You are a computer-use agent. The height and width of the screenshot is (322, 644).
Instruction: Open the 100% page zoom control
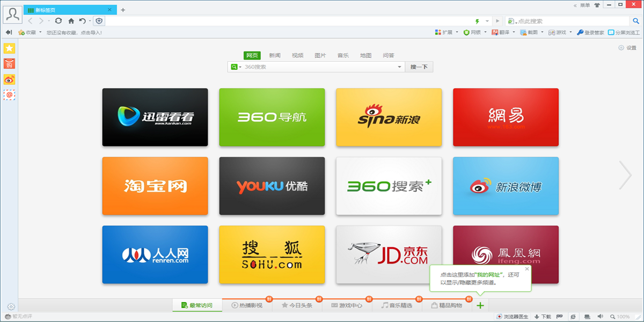[619, 317]
